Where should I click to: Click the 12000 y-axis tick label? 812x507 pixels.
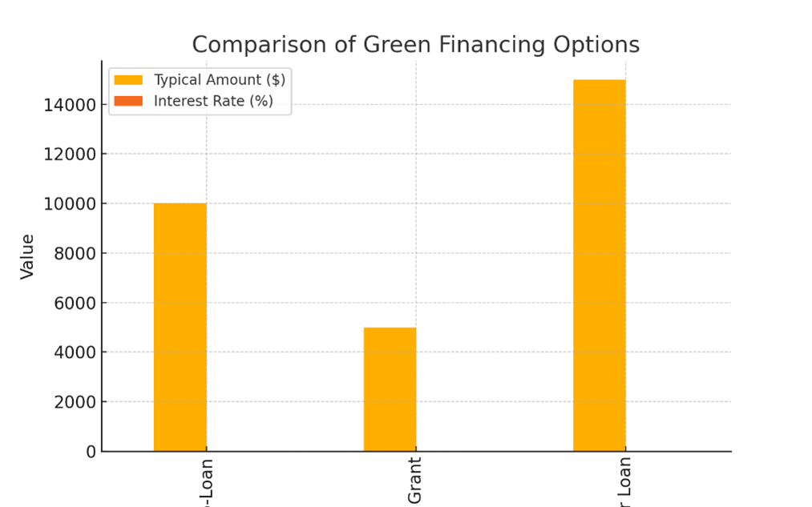(x=70, y=155)
